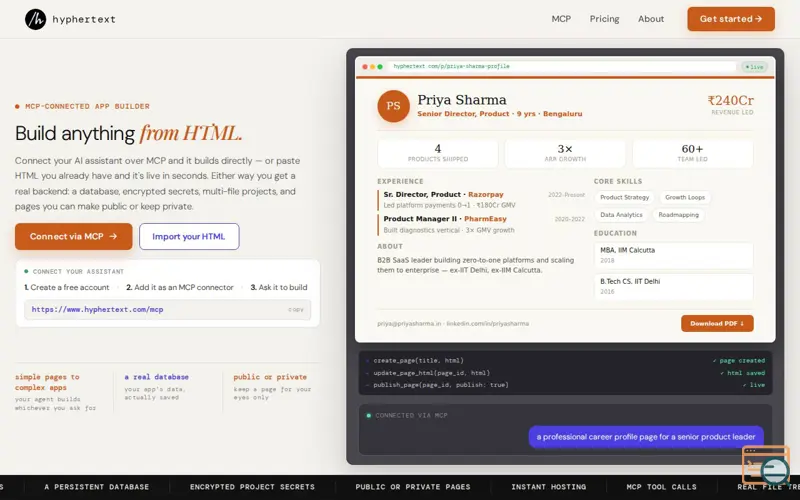Viewport: 800px width, 500px height.
Task: Click the 'html saved' status text
Action: pyautogui.click(x=742, y=373)
